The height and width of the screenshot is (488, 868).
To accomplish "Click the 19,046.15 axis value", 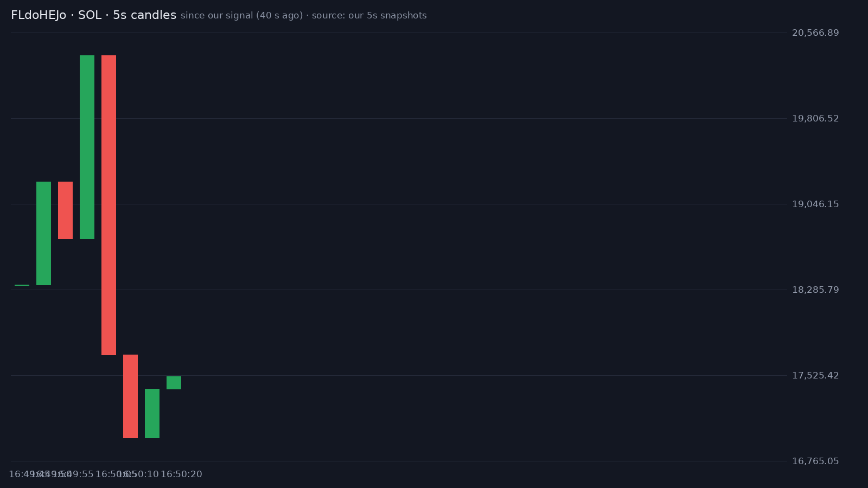I will [815, 204].
